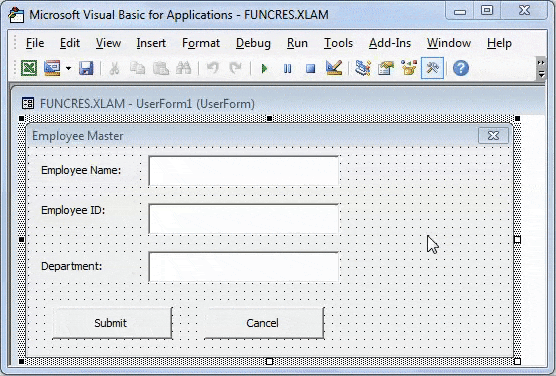Open the Object Browser icon
Screen dimensions: 556x376
tap(409, 68)
